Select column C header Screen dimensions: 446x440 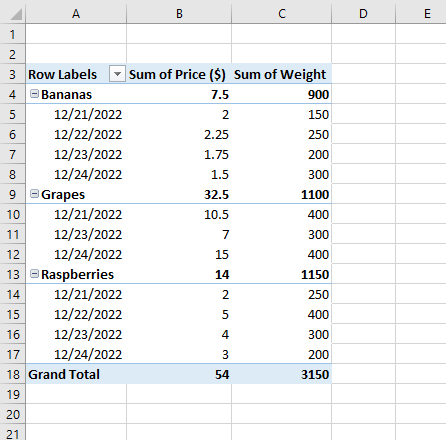point(282,14)
